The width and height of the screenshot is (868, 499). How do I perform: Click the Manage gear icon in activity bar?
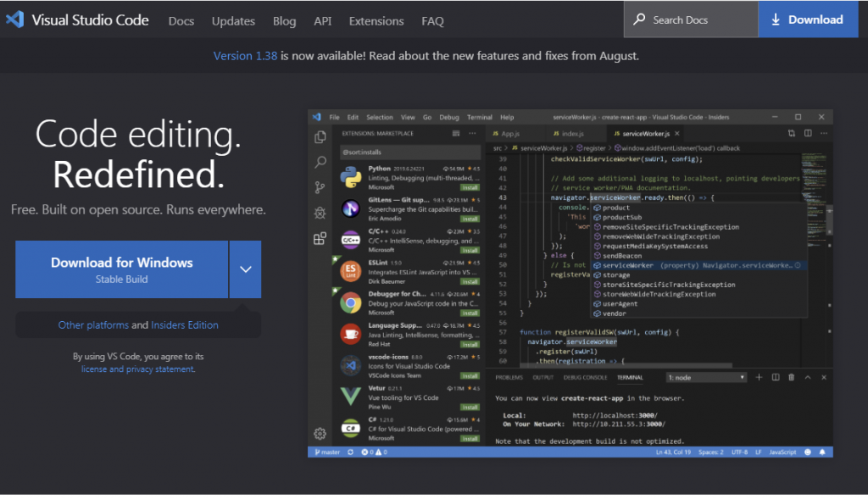click(x=320, y=433)
